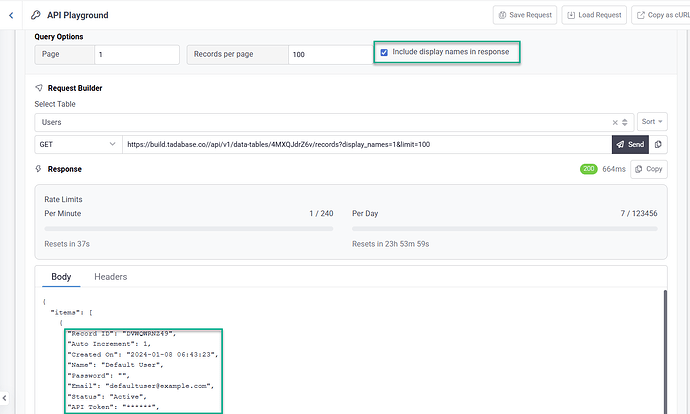
Task: Click the 200 status badge
Action: [588, 169]
